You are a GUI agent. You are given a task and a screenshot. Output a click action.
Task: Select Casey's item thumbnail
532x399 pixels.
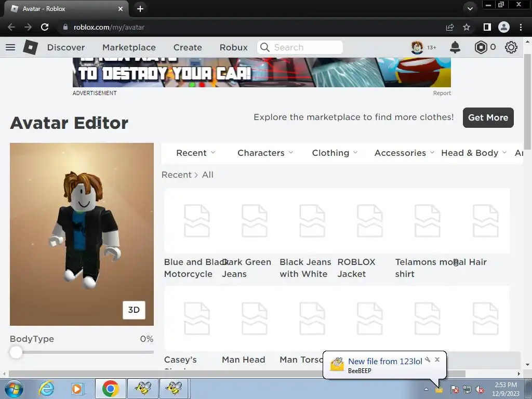(x=197, y=318)
